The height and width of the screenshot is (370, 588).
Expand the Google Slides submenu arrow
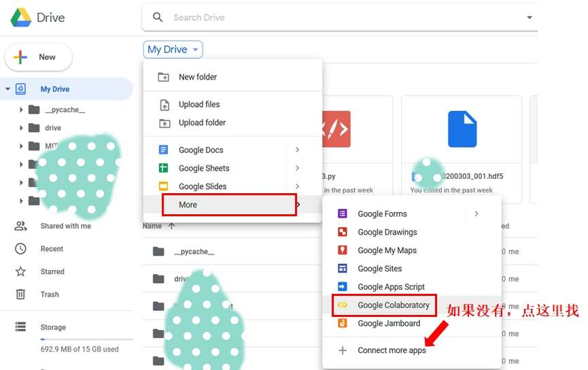(297, 186)
